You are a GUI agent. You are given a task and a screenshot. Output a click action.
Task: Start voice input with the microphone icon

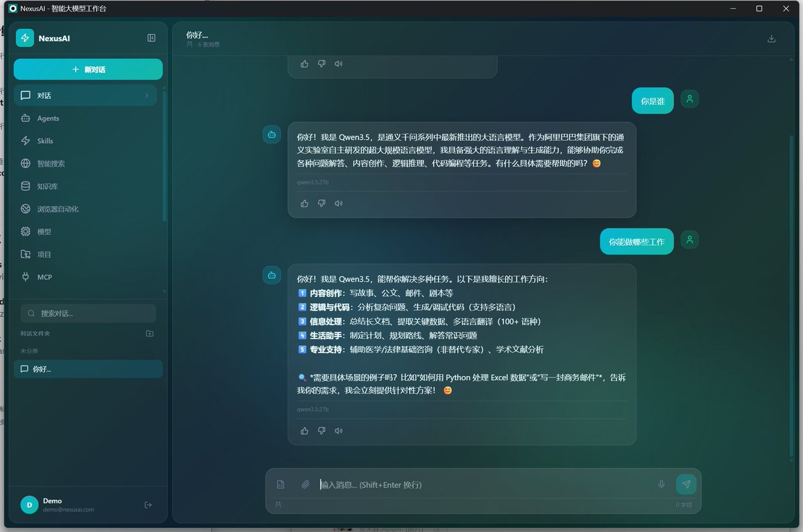tap(661, 484)
